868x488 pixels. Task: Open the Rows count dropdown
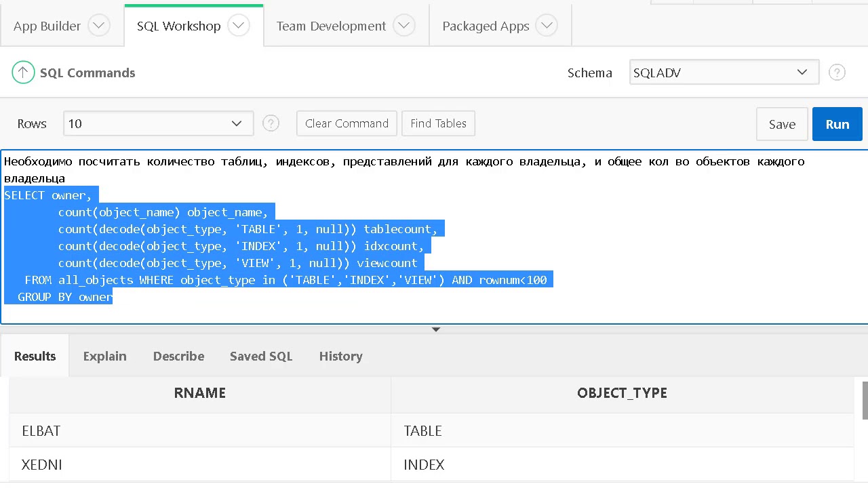pyautogui.click(x=159, y=123)
